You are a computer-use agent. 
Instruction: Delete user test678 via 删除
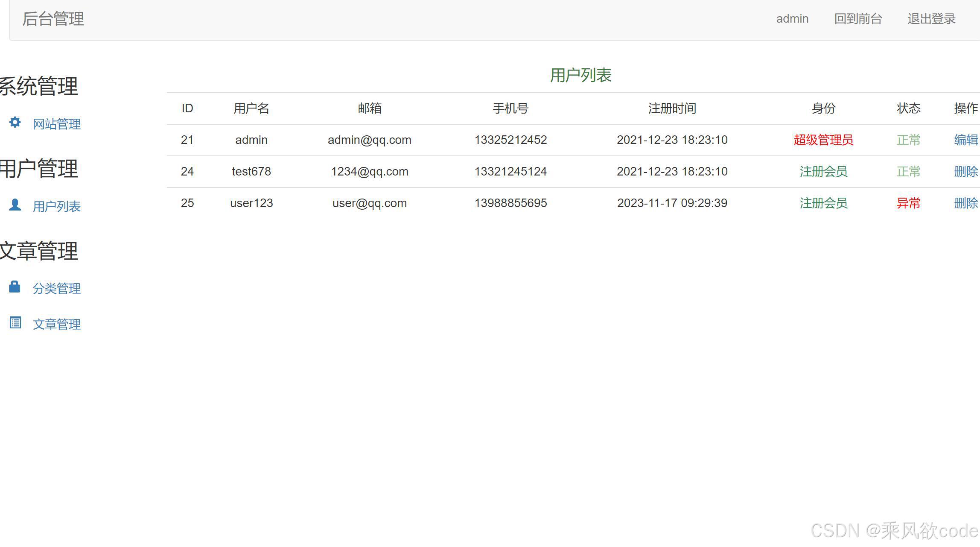tap(965, 172)
